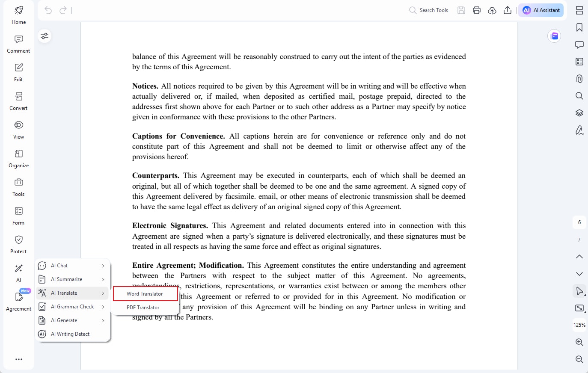
Task: Open the View options
Action: click(x=18, y=130)
